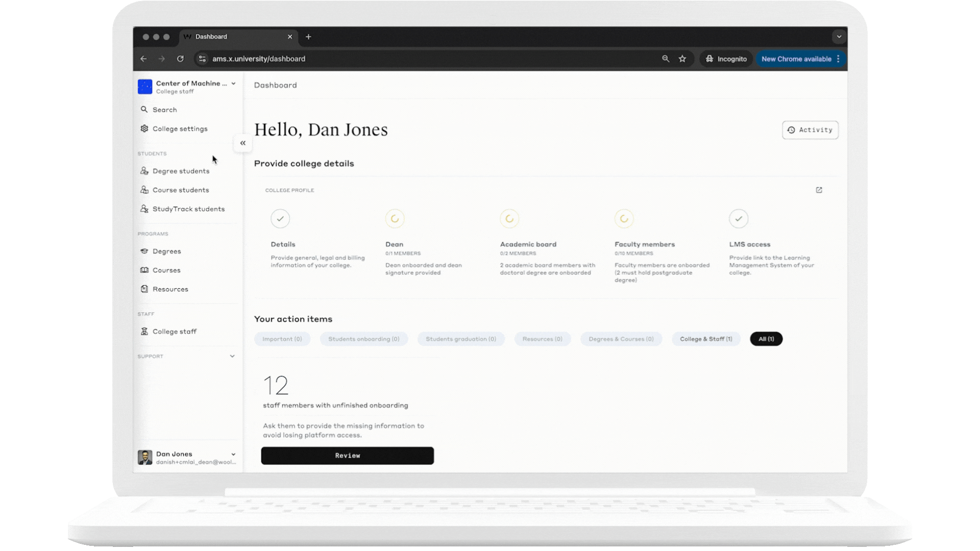Viewport: 980px width, 551px height.
Task: Open Courses in sidebar menu
Action: (x=166, y=270)
